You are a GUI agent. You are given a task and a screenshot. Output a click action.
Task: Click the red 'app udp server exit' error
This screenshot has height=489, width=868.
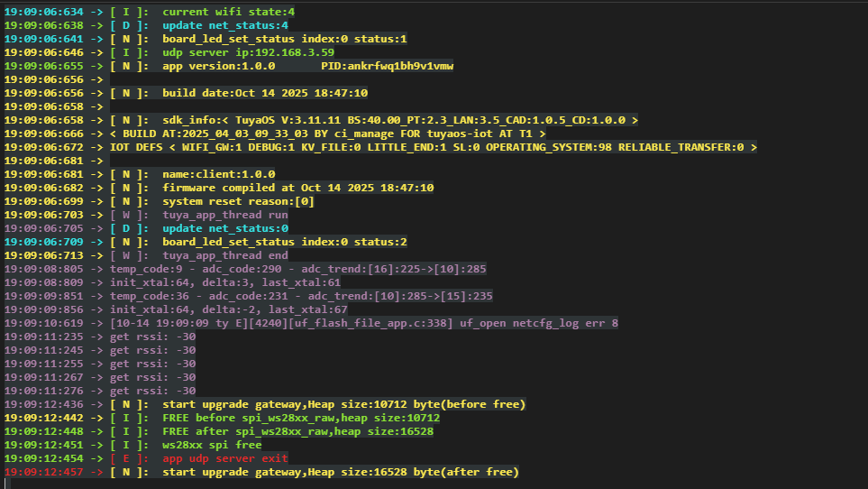pos(224,458)
